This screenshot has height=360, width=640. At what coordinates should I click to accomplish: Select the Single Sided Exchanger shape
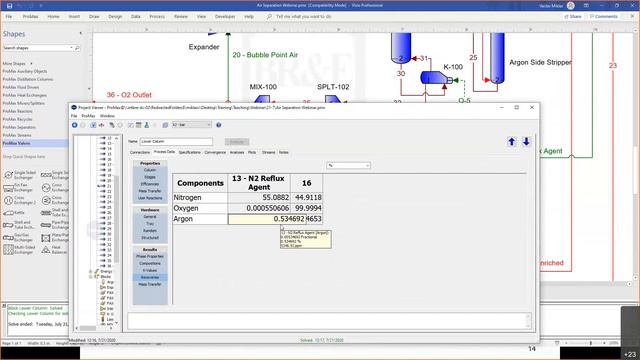pyautogui.click(x=20, y=175)
